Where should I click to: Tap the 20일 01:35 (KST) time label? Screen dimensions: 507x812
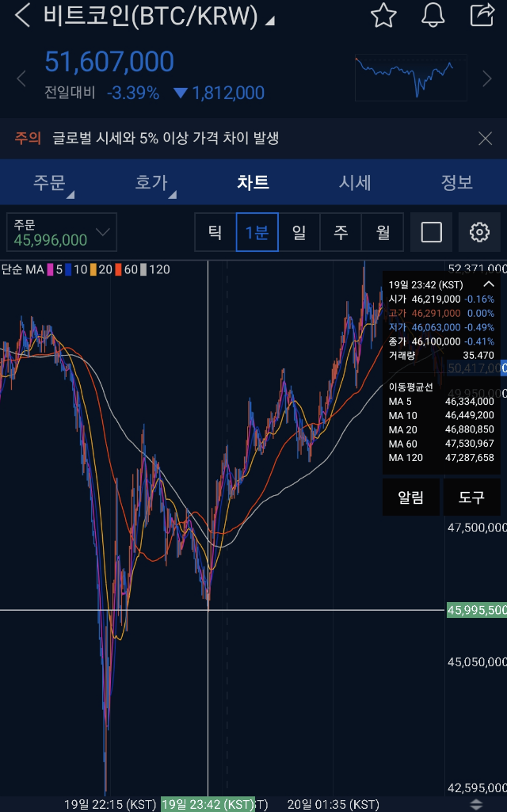coord(333,804)
